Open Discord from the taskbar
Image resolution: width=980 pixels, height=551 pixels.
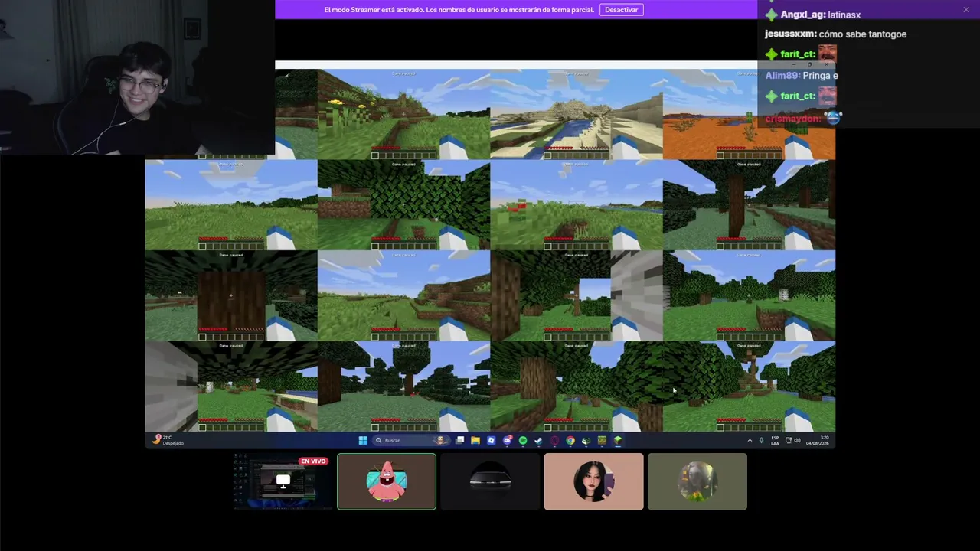[507, 440]
